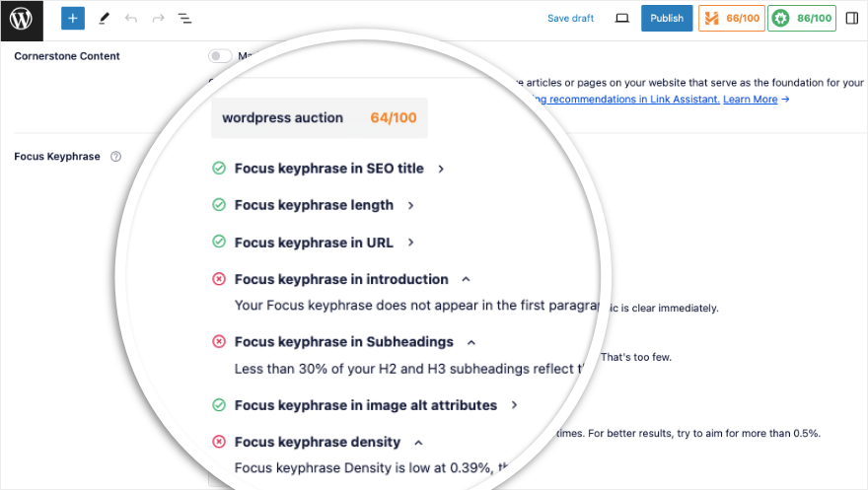Click the Focus Keyphrase help icon
The height and width of the screenshot is (490, 868).
(115, 157)
